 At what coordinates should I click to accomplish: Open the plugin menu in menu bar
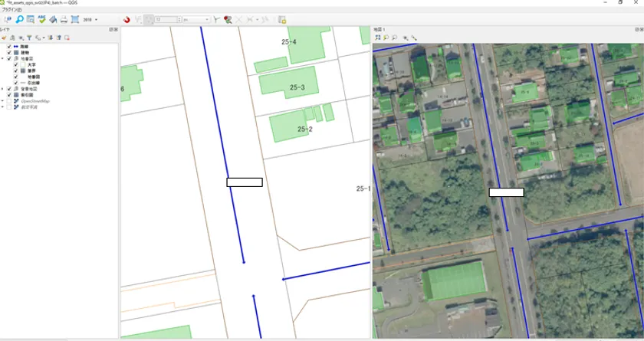[11, 9]
